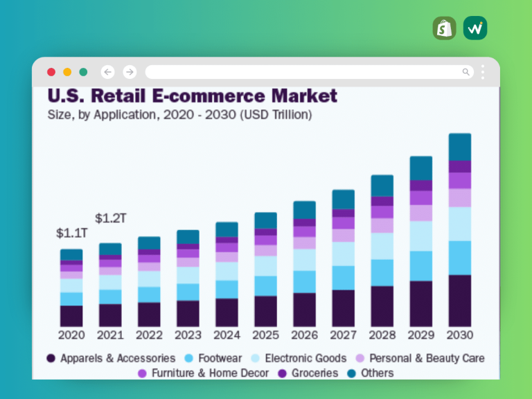
Task: Click the Footwear legend swatch
Action: (x=188, y=358)
